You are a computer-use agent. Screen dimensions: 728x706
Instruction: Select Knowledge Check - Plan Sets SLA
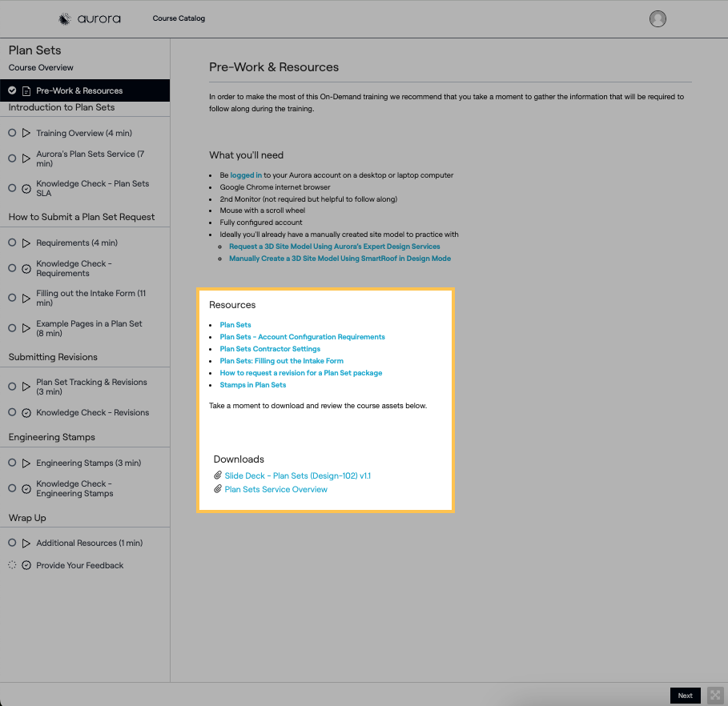pyautogui.click(x=93, y=188)
